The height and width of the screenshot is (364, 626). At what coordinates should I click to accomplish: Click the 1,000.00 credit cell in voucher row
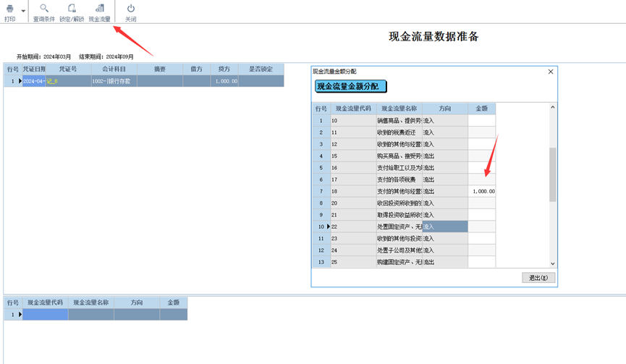[x=224, y=81]
